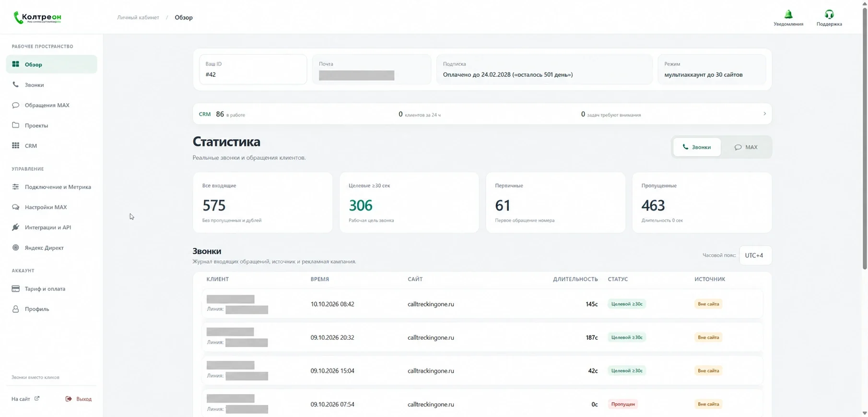Viewport: 868px width, 417px height.
Task: Click the call time 09.10.2026 20:32
Action: pos(332,337)
